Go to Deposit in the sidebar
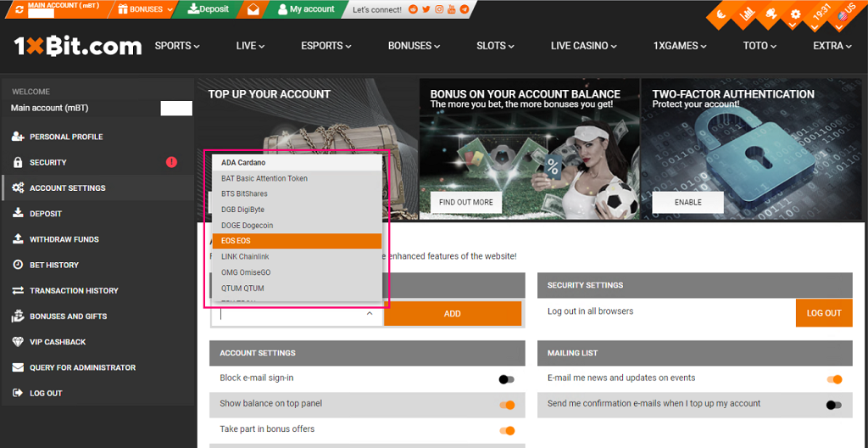Viewport: 868px width, 448px height. 98,214
